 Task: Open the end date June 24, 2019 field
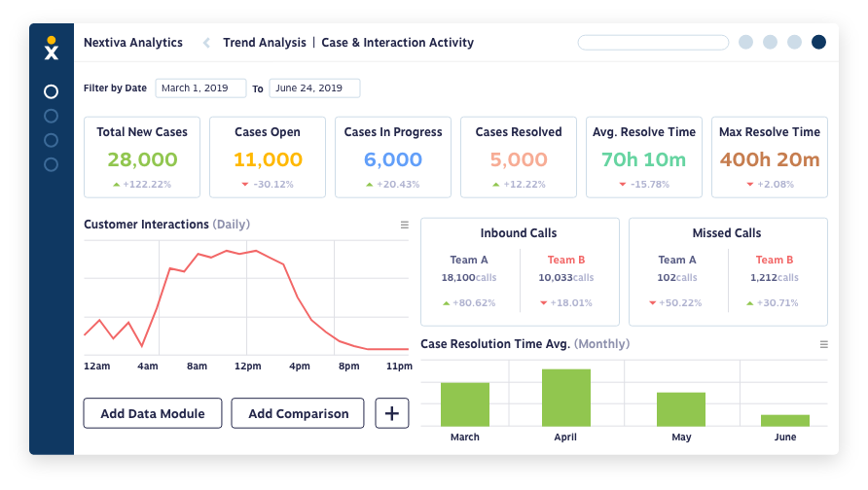[x=314, y=87]
